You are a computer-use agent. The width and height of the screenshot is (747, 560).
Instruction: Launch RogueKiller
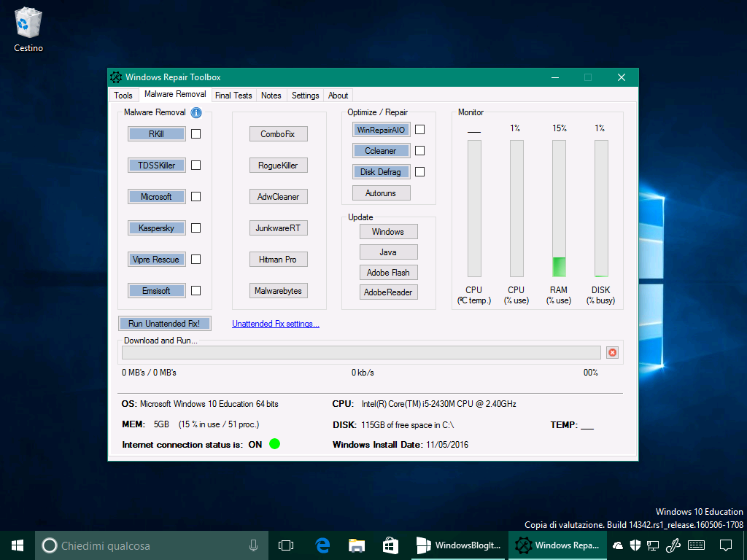(278, 166)
